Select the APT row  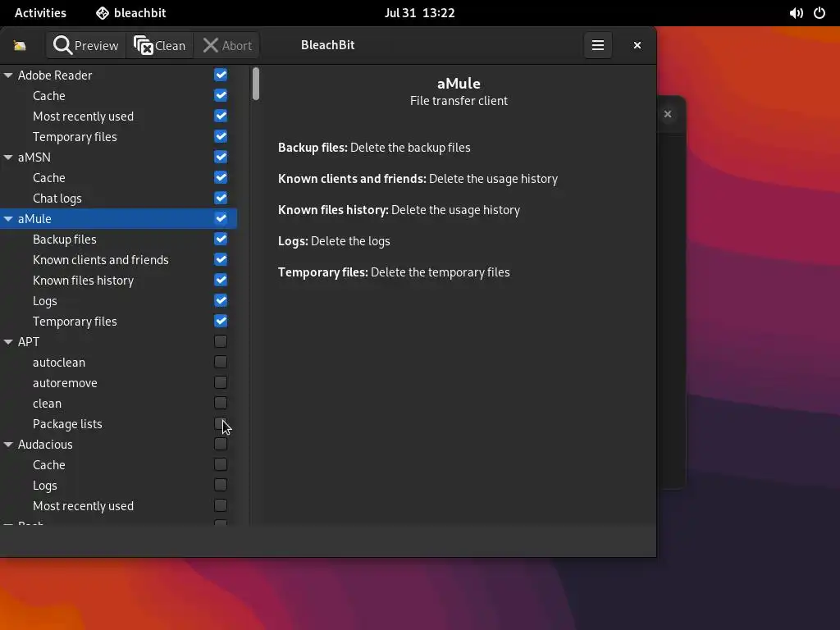coord(118,342)
